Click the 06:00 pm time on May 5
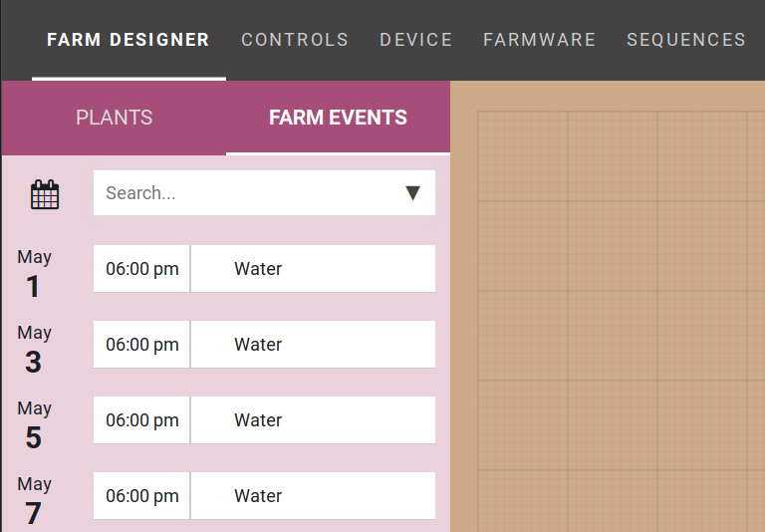 click(142, 420)
